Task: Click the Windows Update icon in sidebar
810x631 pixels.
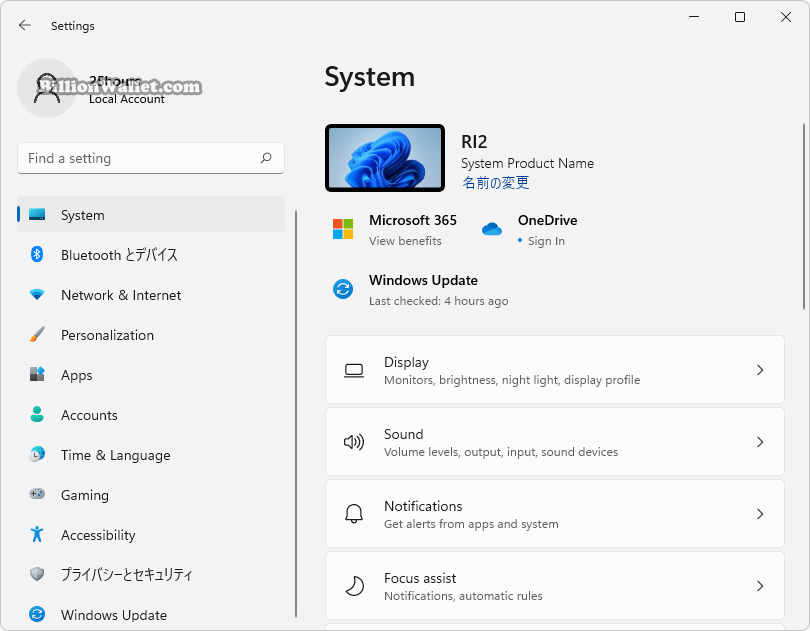Action: pos(37,614)
